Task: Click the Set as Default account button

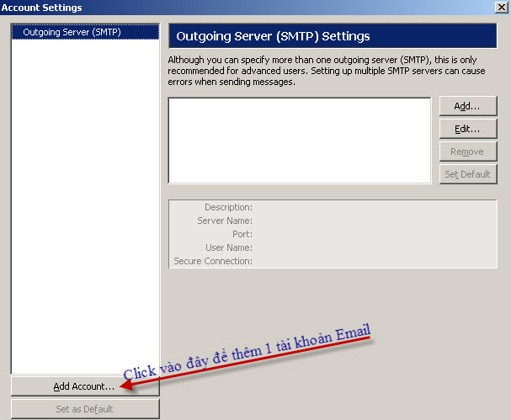Action: tap(85, 409)
